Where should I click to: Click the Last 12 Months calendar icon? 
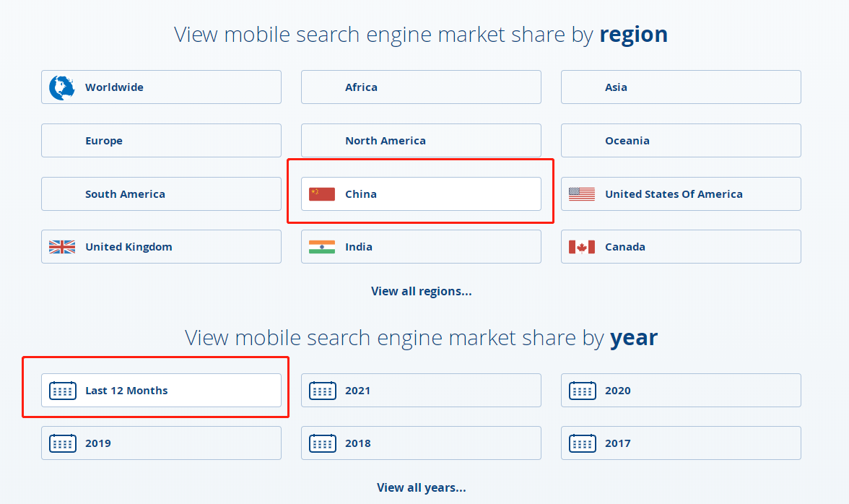(x=62, y=391)
